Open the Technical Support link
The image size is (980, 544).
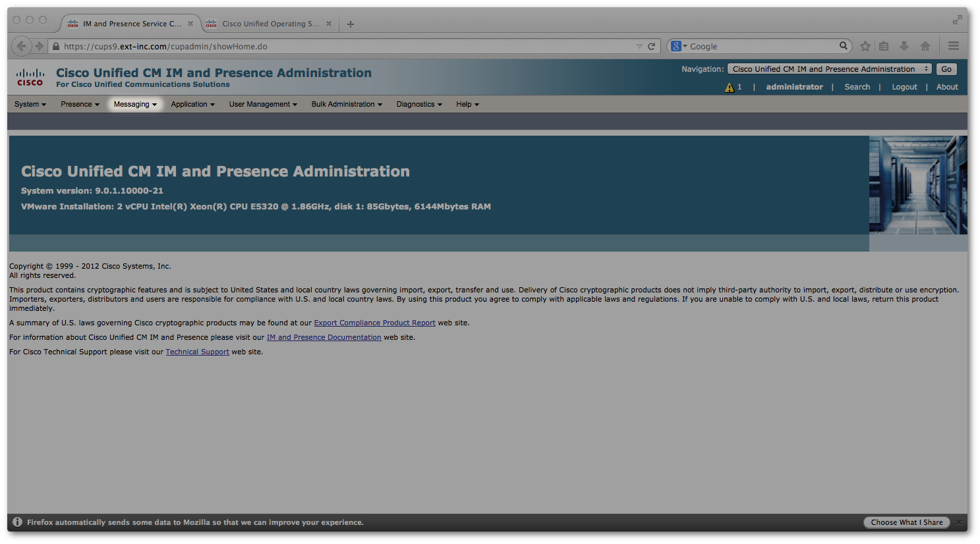coord(197,352)
